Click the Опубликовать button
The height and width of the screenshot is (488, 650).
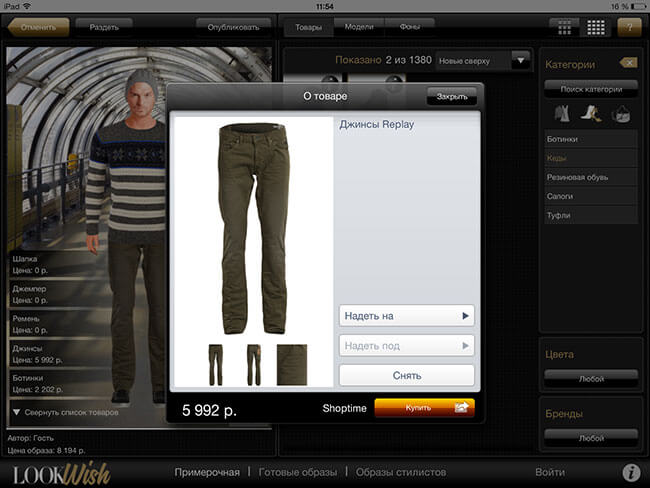click(233, 27)
